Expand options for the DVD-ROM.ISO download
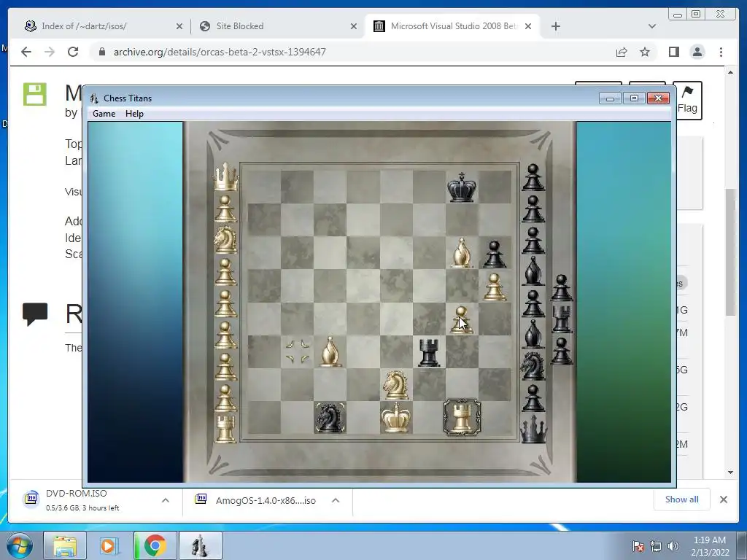This screenshot has height=560, width=747. [x=166, y=500]
